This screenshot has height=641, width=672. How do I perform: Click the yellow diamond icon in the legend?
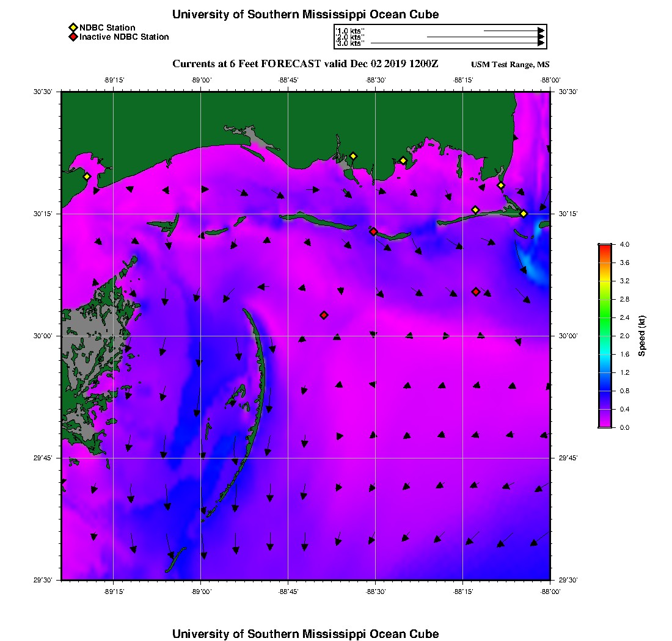(x=73, y=28)
